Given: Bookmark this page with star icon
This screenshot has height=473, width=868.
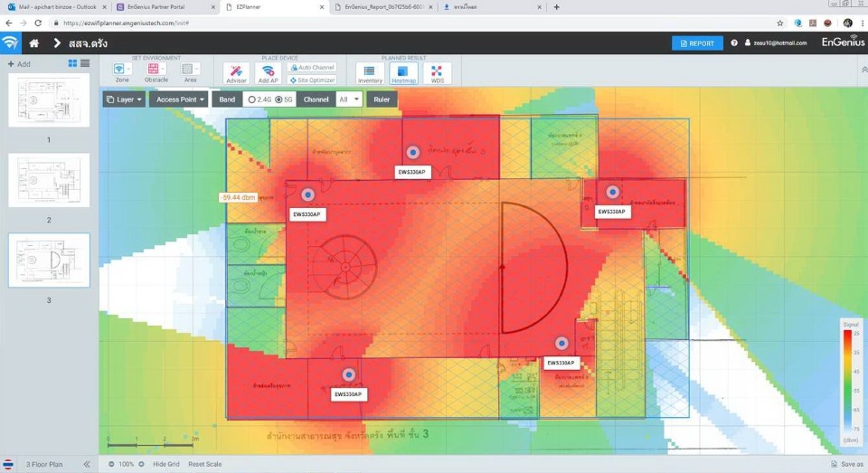Looking at the screenshot, I should point(780,23).
